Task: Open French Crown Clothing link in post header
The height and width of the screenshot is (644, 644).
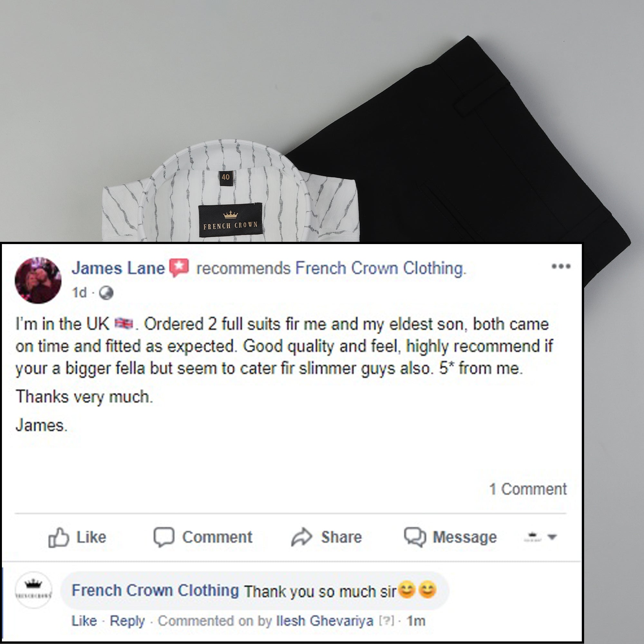Action: coord(381,269)
